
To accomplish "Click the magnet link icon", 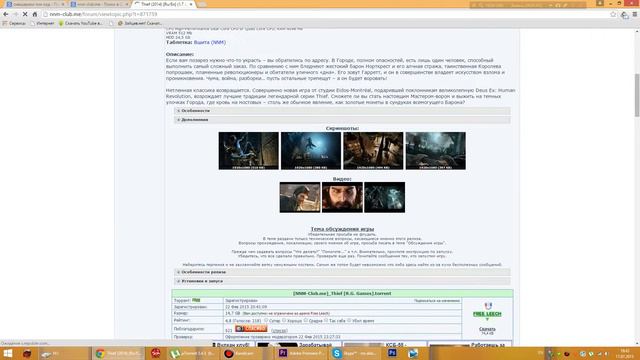I will (x=488, y=306).
